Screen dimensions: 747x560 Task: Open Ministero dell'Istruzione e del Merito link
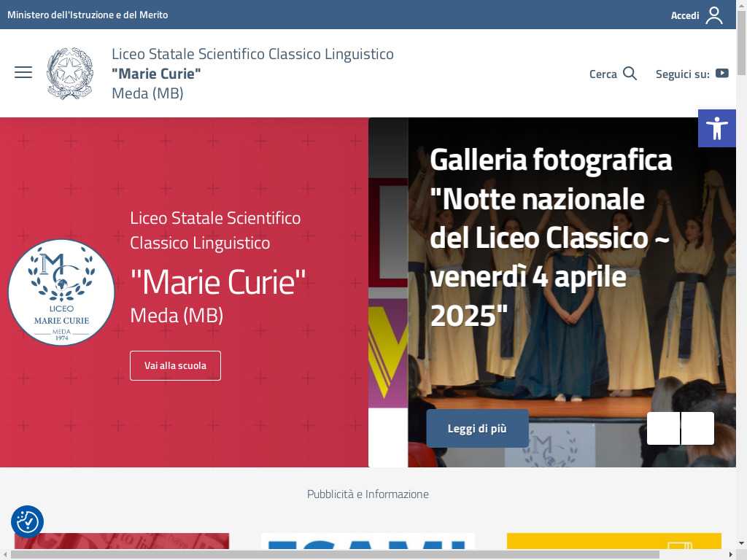[x=88, y=15]
